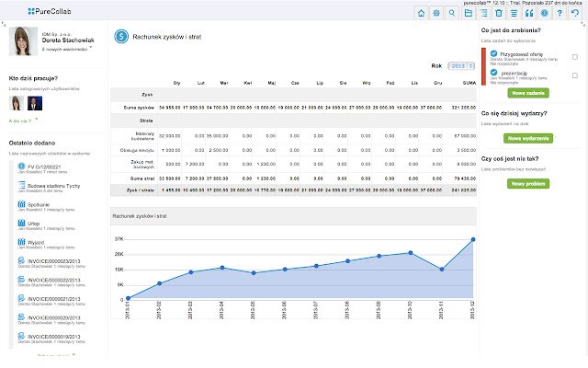The image size is (588, 368).
Task: Tick the checkbox for prezentację task
Action: click(x=575, y=75)
